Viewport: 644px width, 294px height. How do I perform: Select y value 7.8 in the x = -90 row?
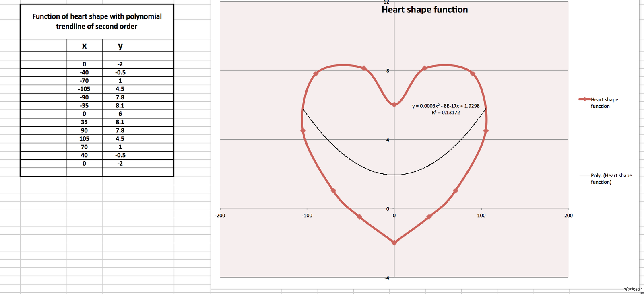(x=120, y=97)
